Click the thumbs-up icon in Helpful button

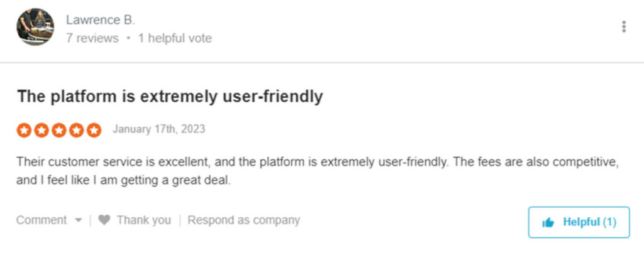[x=548, y=222]
